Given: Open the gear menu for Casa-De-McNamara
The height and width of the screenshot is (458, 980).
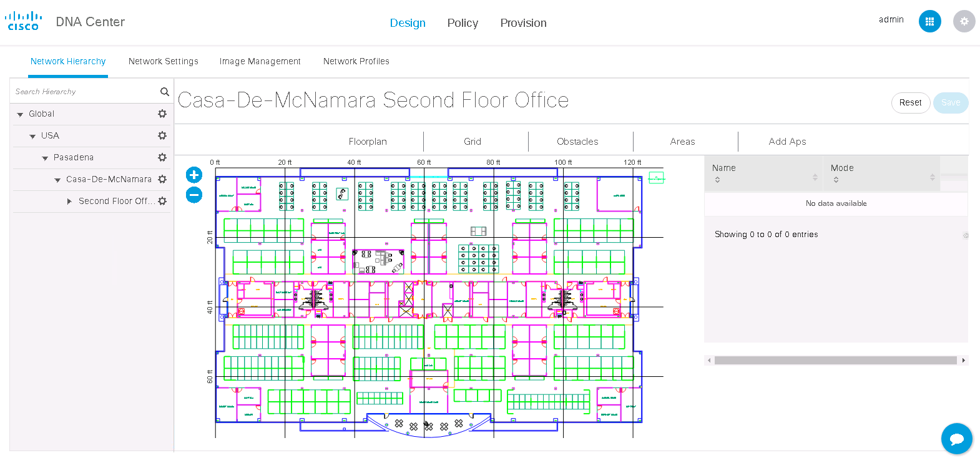Looking at the screenshot, I should pyautogui.click(x=162, y=179).
